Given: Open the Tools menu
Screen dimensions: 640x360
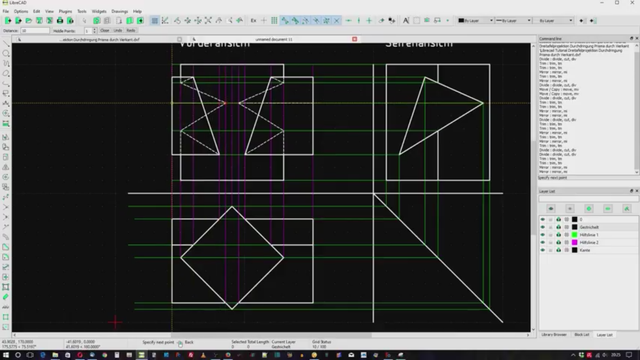Looking at the screenshot, I should pyautogui.click(x=82, y=11).
